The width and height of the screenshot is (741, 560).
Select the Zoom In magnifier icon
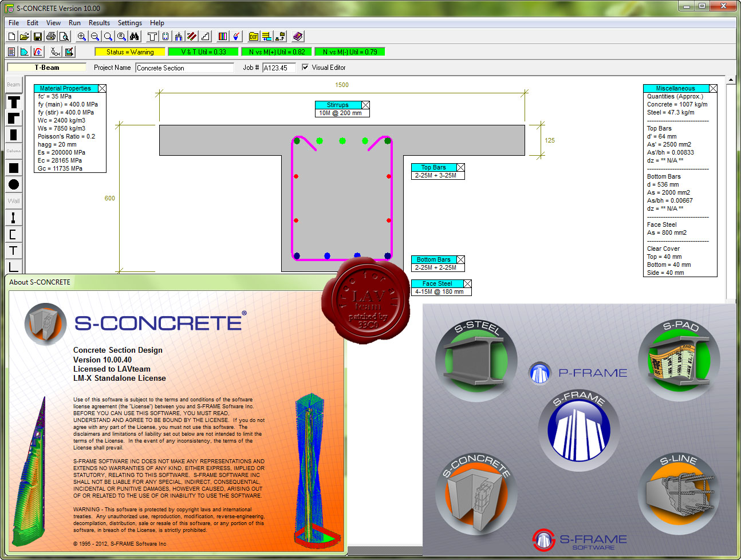pyautogui.click(x=82, y=37)
